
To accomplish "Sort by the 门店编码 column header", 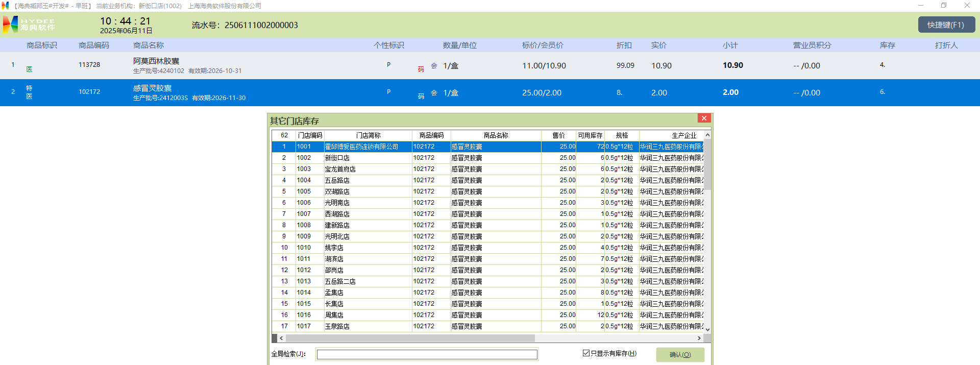I will [x=310, y=135].
